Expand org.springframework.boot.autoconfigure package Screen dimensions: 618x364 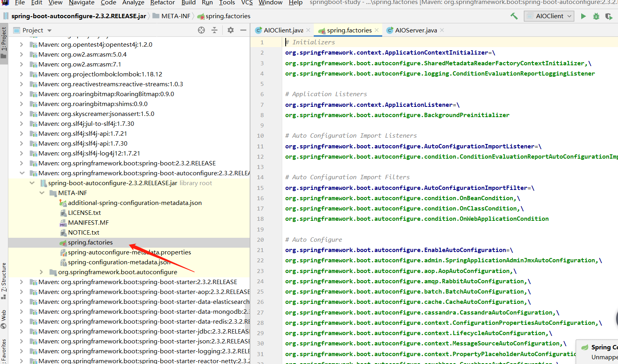[42, 272]
